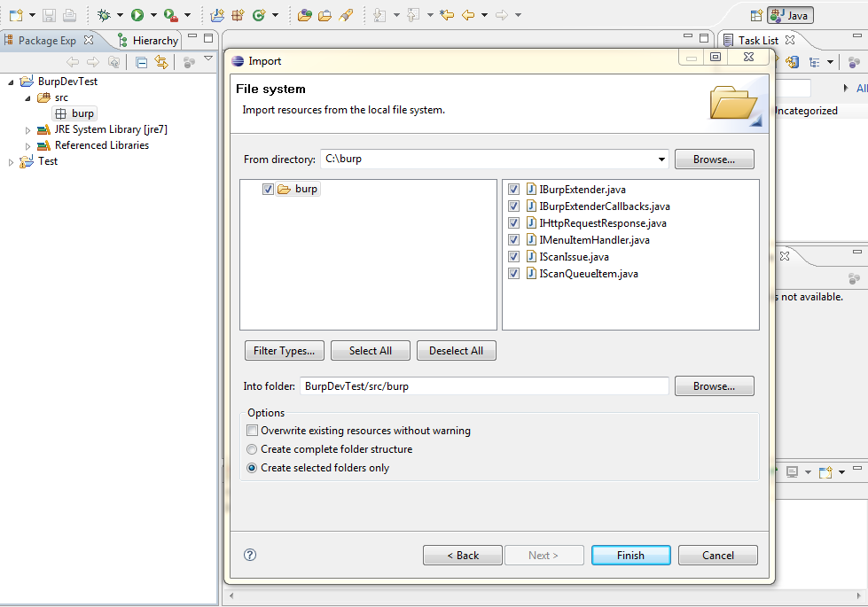Uncheck IScanIssue.java checkbox

coord(513,257)
